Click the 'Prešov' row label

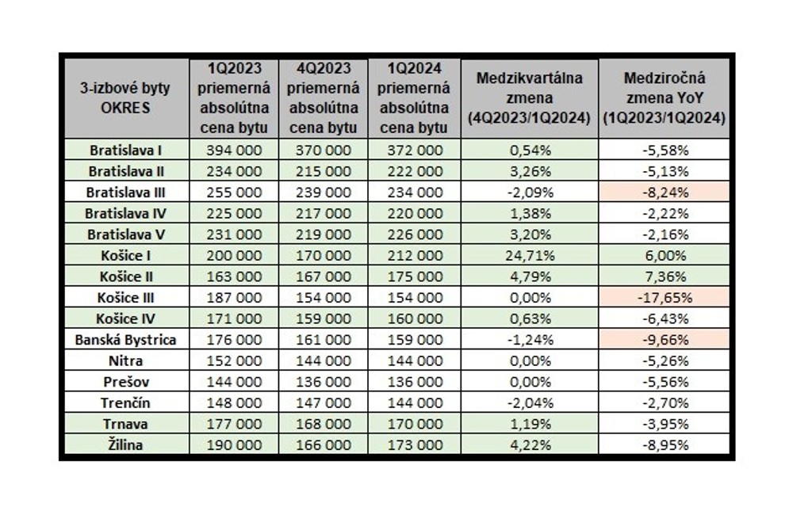[125, 382]
